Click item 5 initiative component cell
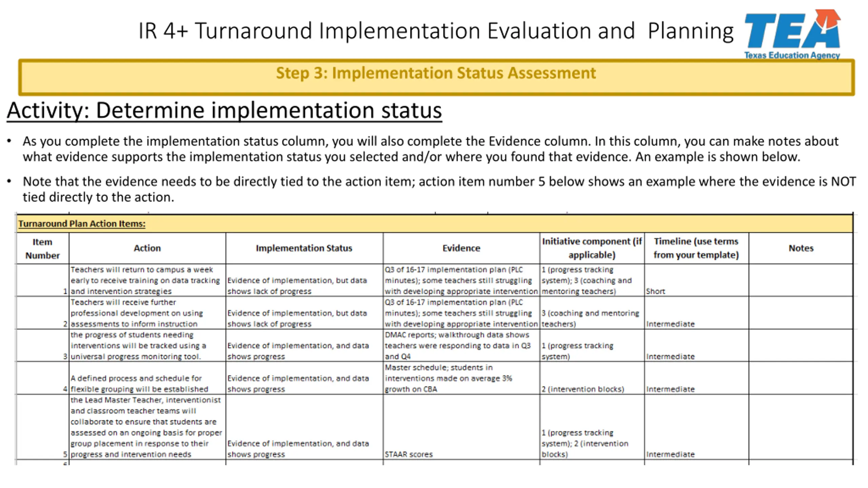This screenshot has width=868, height=488. (x=592, y=427)
